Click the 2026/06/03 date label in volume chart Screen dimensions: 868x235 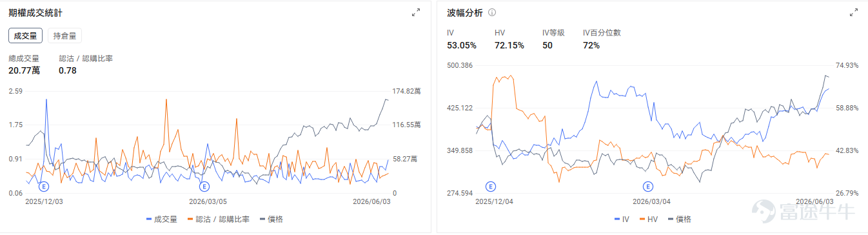click(x=371, y=201)
